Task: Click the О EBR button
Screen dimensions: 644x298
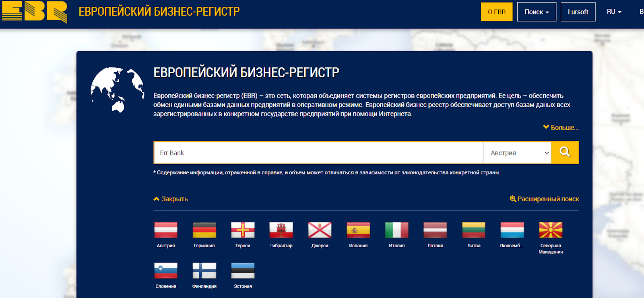Action: 497,12
